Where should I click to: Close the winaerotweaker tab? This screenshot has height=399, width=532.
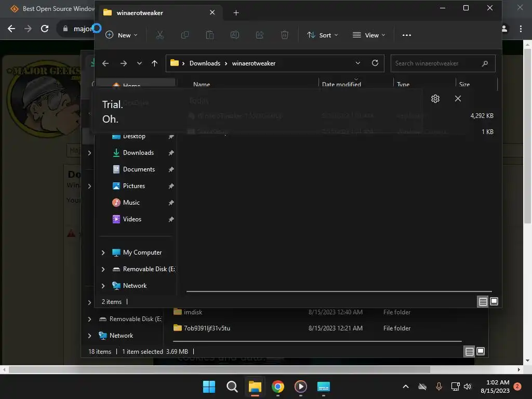(x=212, y=12)
